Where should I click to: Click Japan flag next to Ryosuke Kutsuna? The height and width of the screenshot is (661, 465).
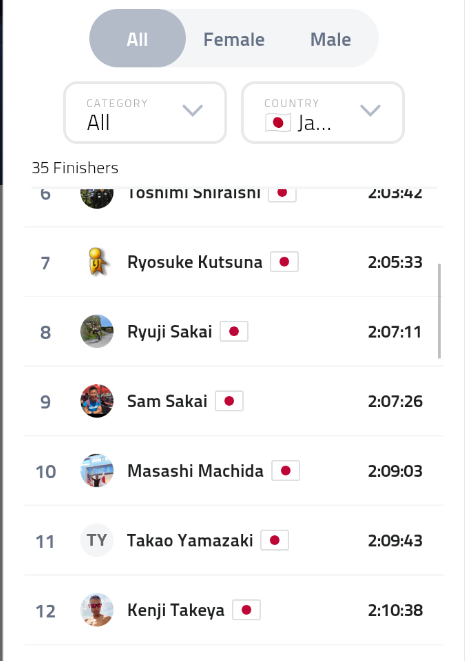pos(284,262)
